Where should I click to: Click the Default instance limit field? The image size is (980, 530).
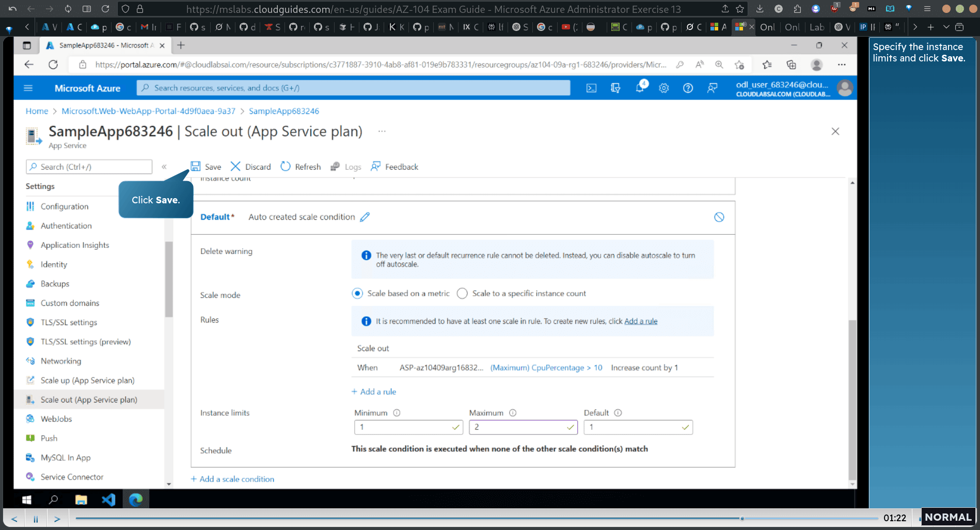[x=638, y=427]
